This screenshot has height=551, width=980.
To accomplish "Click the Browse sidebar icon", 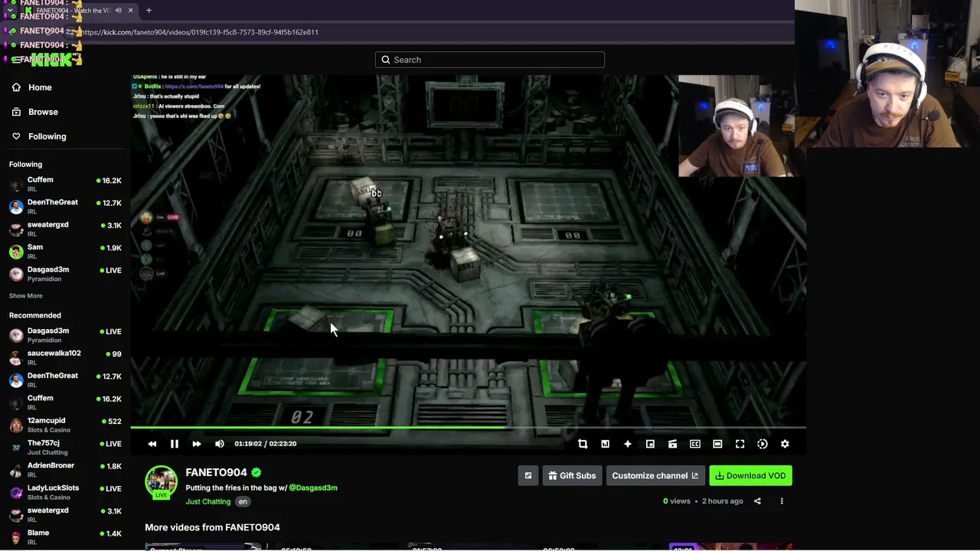I will point(16,112).
